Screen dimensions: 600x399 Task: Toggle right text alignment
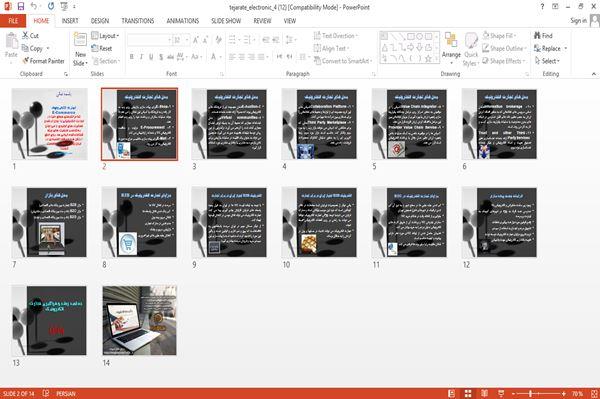point(251,57)
